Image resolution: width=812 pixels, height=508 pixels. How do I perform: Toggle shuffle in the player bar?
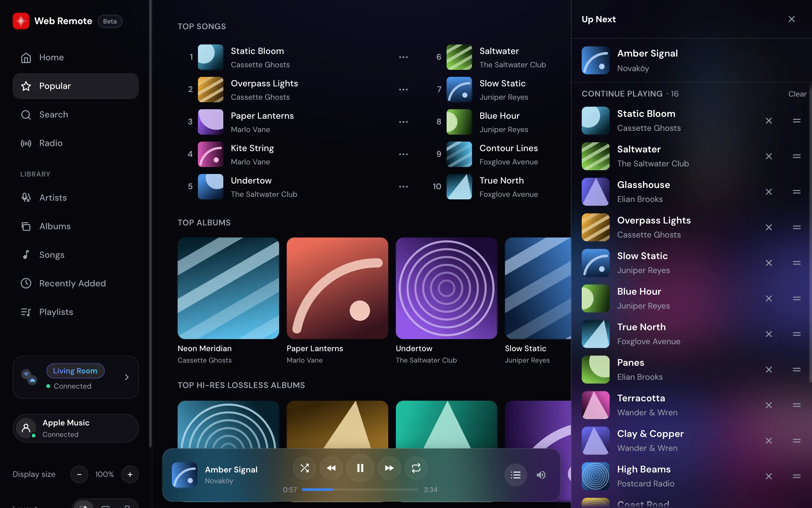pos(304,468)
